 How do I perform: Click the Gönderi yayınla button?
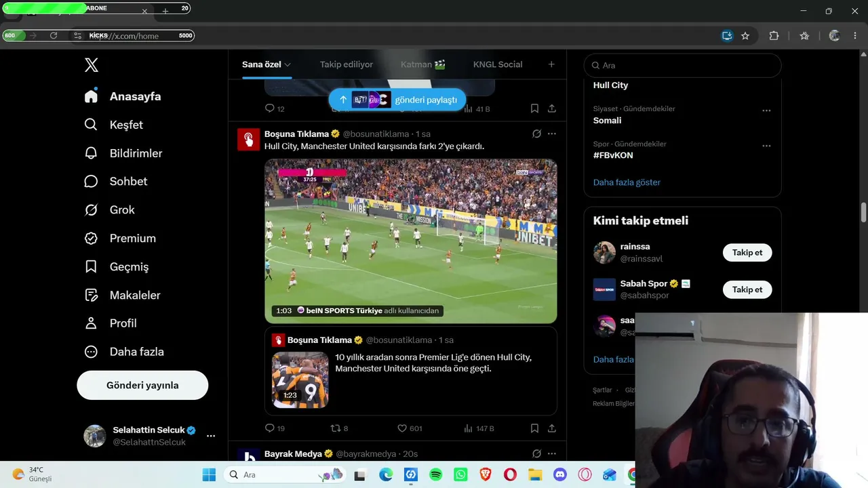(142, 385)
